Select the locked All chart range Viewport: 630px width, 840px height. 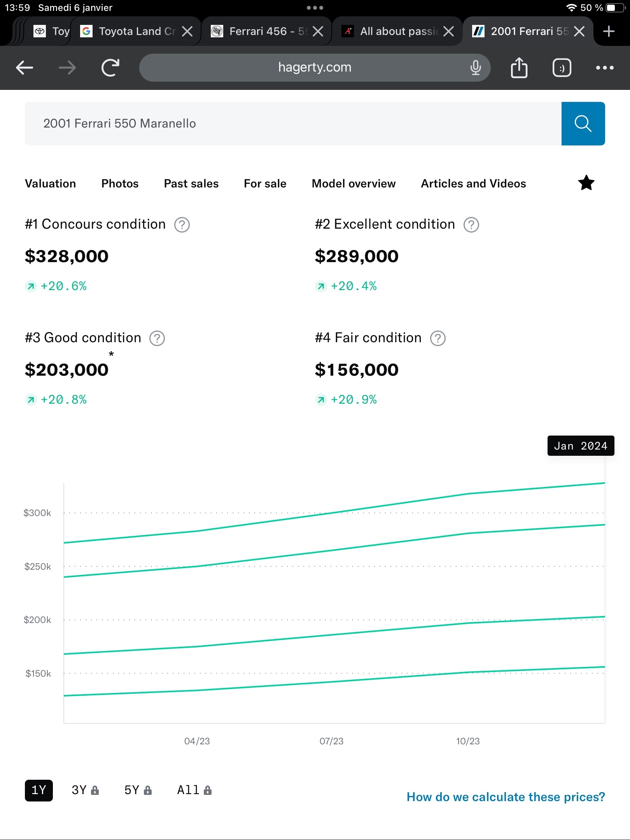[x=194, y=790]
